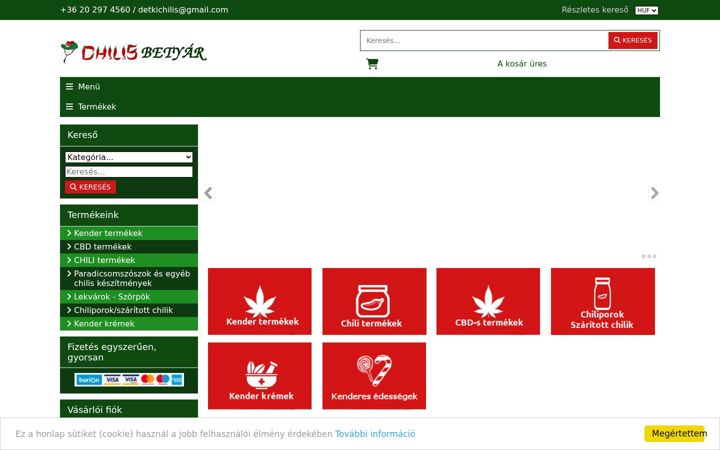Expand the Termékek navigation bar

(360, 107)
